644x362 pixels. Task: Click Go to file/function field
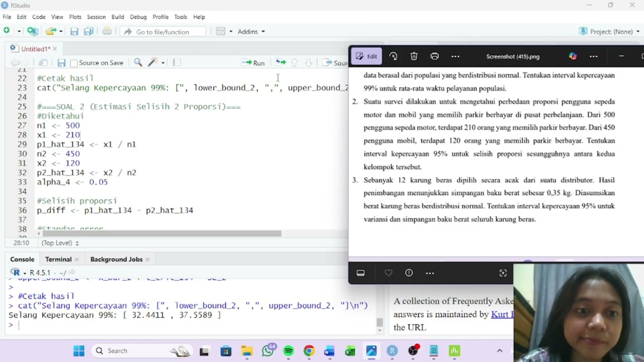click(163, 32)
